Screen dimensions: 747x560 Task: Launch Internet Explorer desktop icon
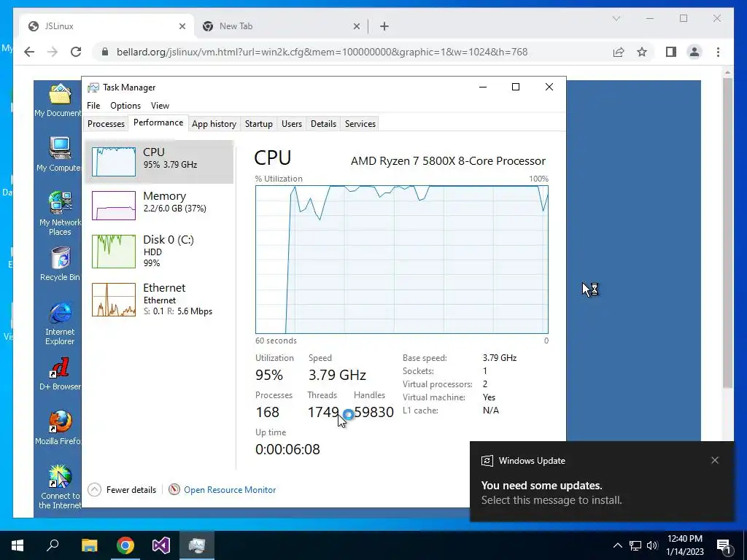pyautogui.click(x=60, y=323)
